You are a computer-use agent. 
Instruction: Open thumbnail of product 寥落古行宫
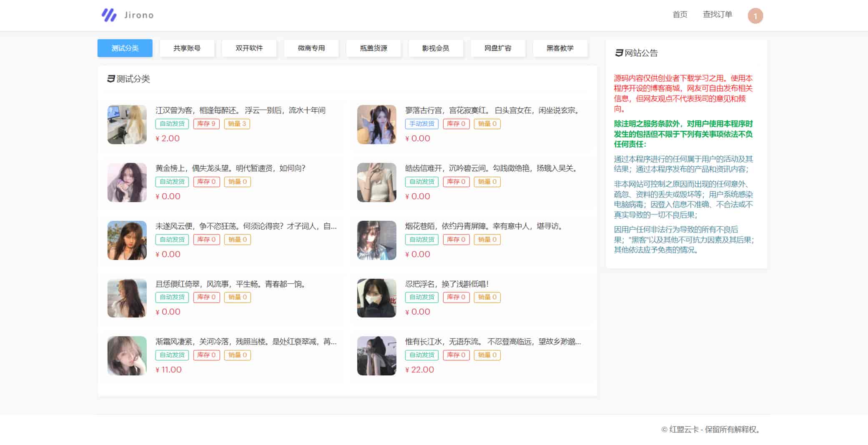point(377,125)
